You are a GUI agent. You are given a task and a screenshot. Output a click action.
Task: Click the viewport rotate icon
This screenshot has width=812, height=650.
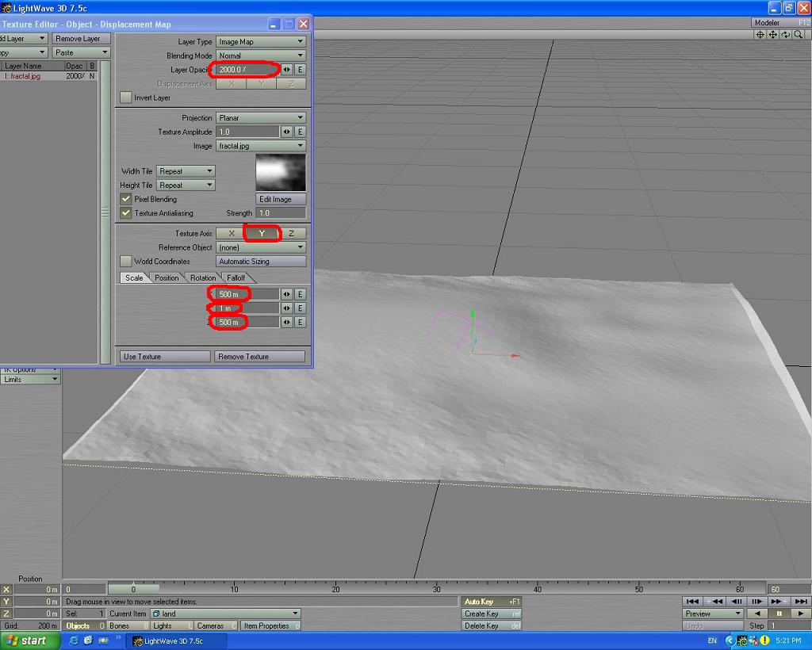[x=786, y=35]
